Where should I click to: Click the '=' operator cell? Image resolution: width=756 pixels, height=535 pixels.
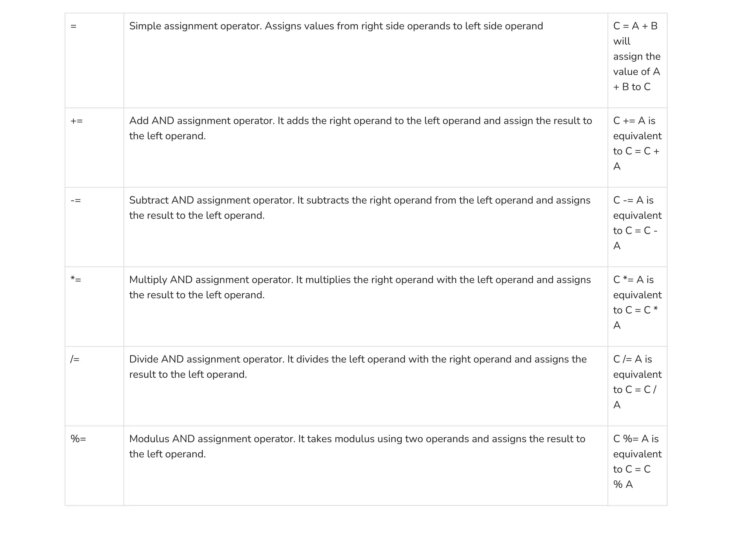tap(73, 27)
